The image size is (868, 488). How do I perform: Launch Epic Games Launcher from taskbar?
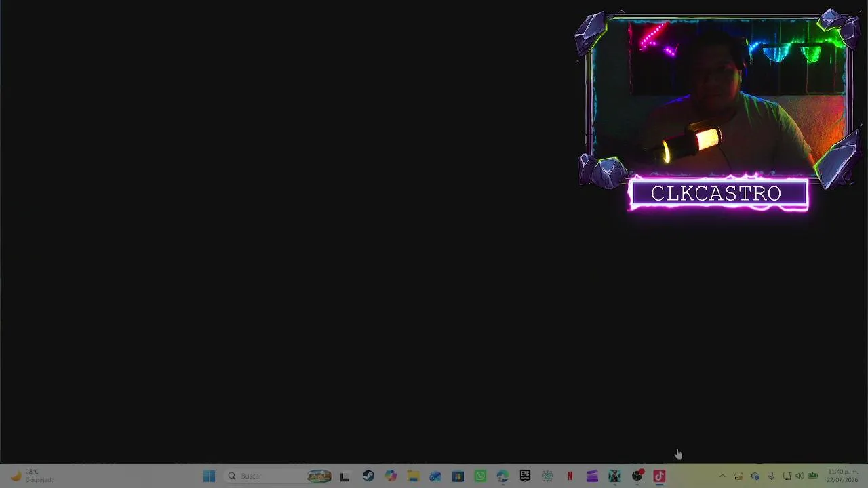point(525,476)
